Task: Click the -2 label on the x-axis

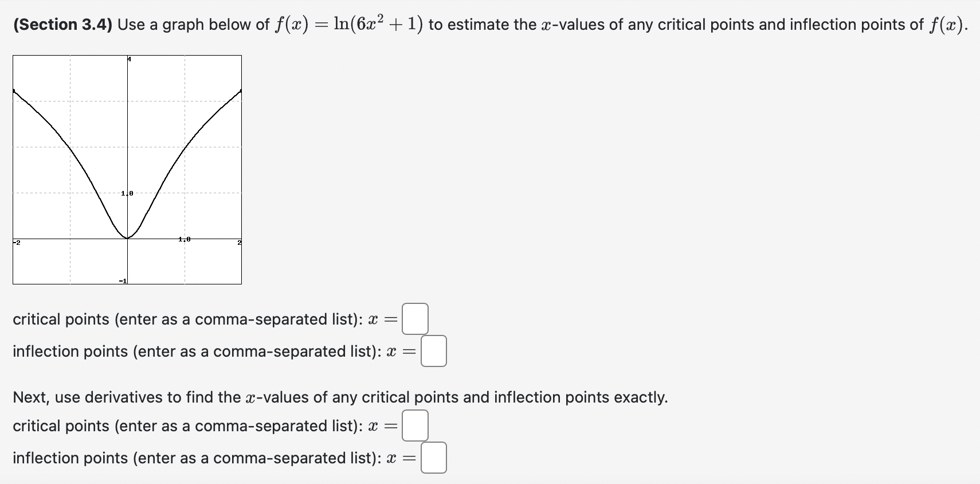Action: [15, 243]
